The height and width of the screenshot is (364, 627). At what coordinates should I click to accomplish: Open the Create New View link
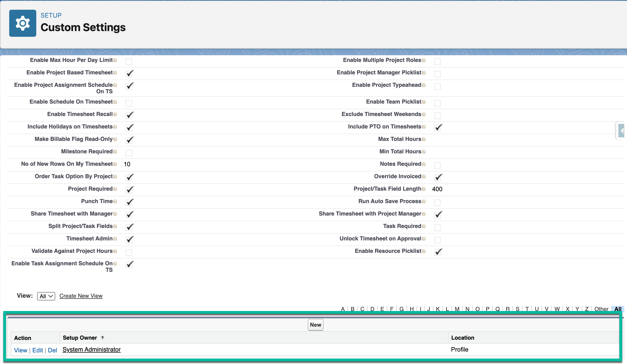[x=81, y=296]
